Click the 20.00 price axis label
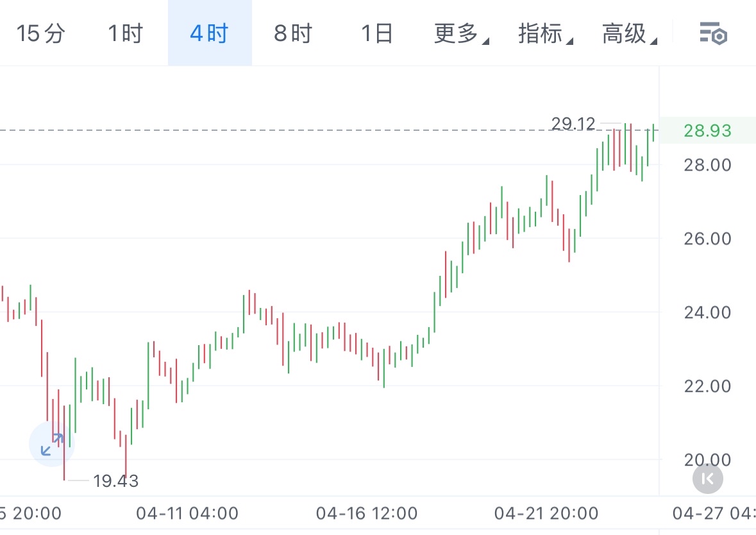 coord(707,460)
